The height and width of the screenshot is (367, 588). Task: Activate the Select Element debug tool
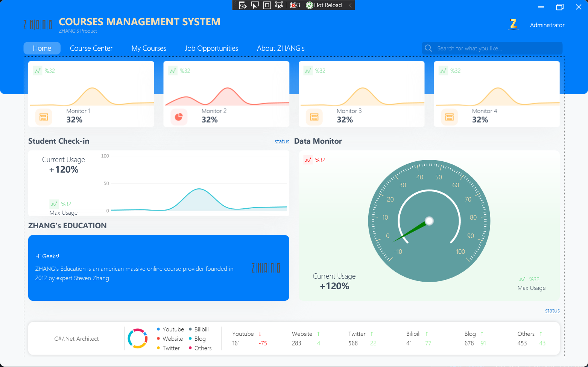pyautogui.click(x=255, y=5)
